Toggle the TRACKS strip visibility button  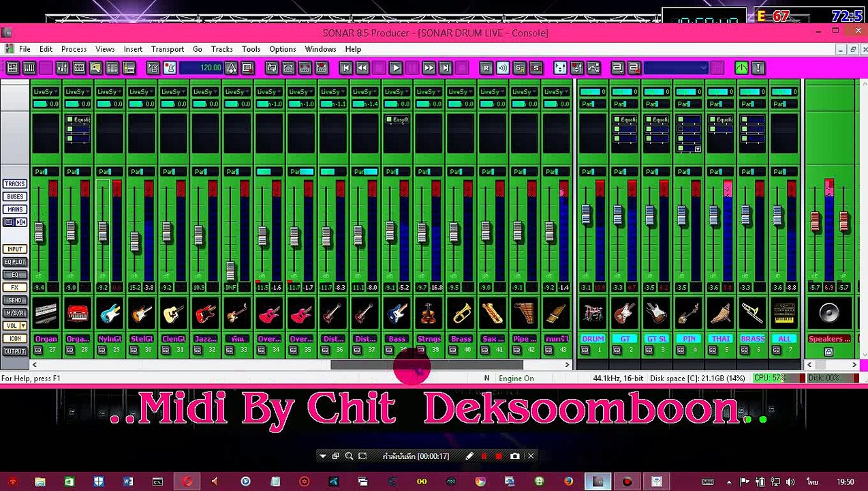coord(15,184)
